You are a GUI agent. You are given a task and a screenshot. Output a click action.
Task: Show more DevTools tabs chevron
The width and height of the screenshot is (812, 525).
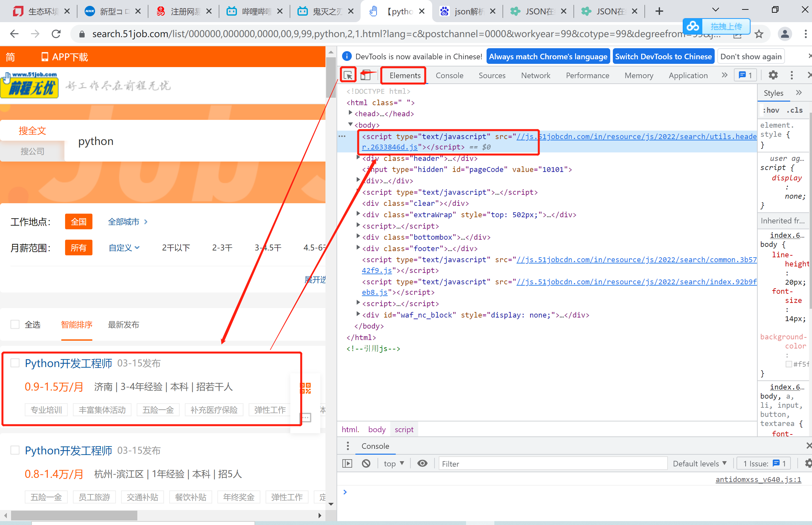coord(724,75)
